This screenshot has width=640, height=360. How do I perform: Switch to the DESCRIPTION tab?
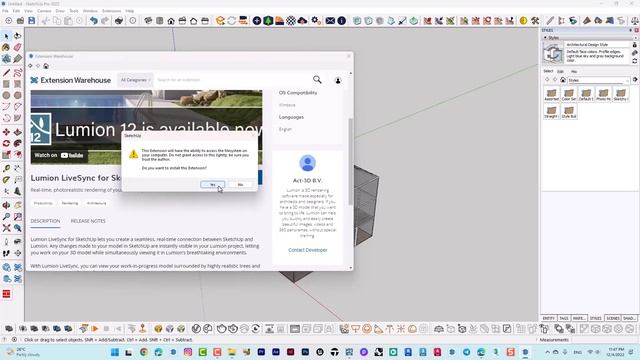click(x=45, y=221)
